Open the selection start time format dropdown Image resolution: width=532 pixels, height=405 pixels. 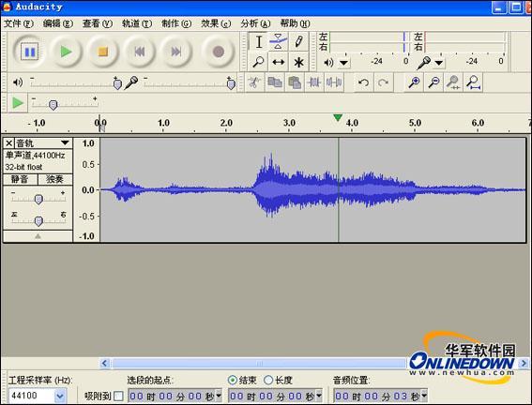[x=219, y=396]
